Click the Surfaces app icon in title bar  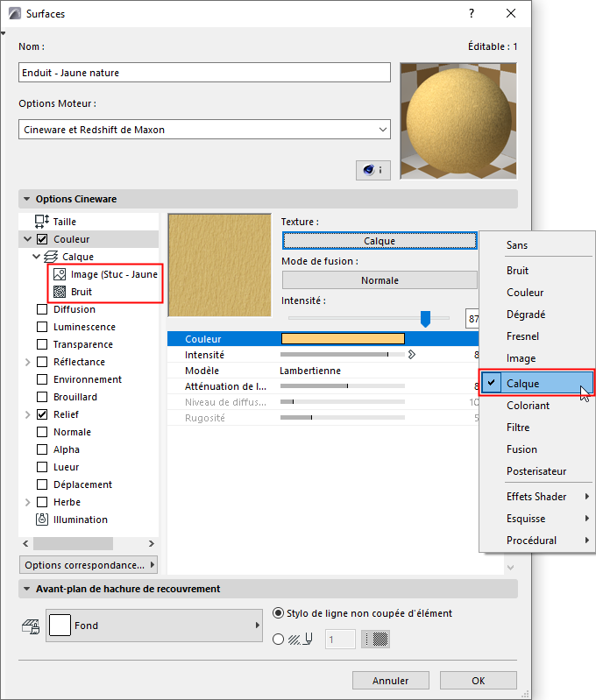tap(15, 13)
